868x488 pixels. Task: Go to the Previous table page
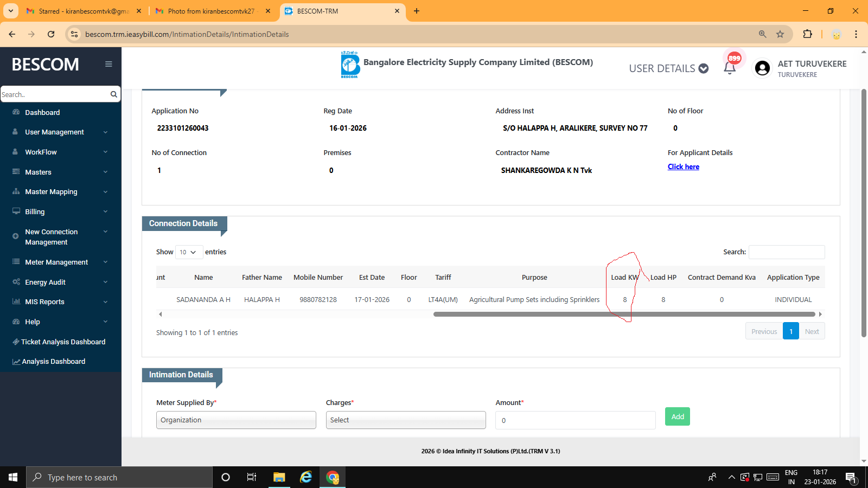(x=764, y=331)
